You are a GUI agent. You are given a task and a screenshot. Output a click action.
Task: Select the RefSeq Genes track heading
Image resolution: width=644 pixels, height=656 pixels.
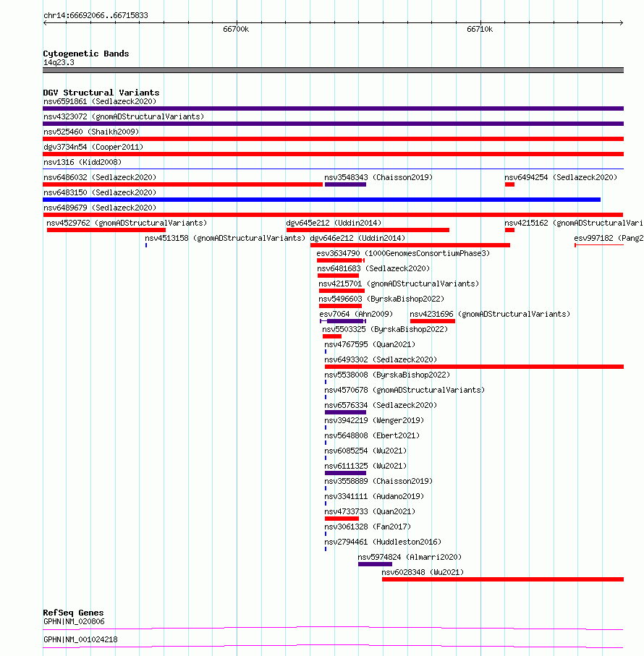pyautogui.click(x=73, y=613)
